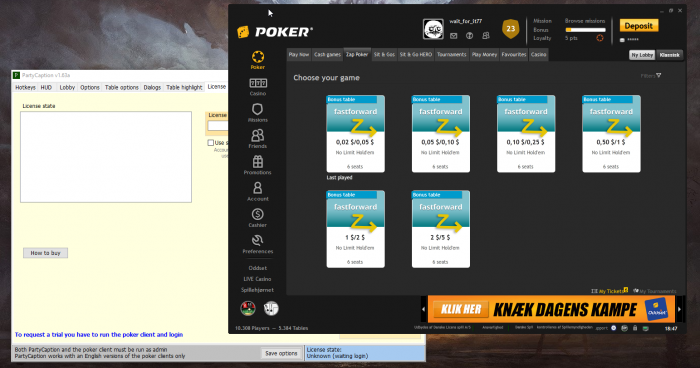700x368 pixels.
Task: Open the Cashier dollar icon
Action: (258, 214)
